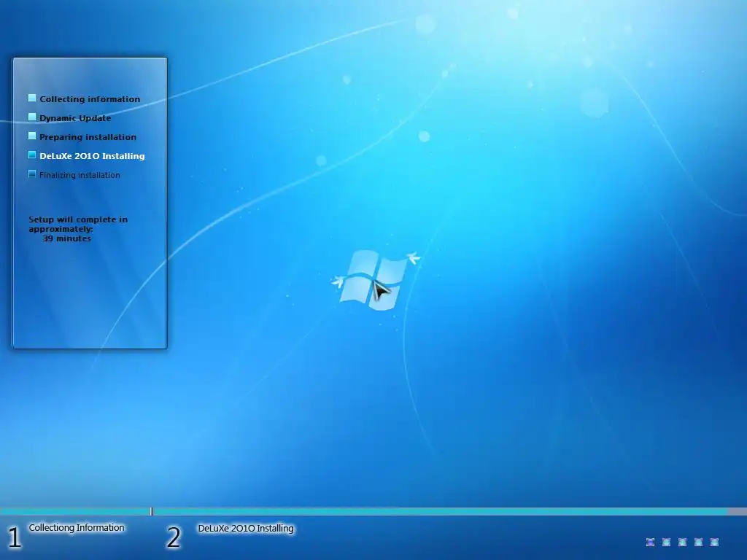This screenshot has width=747, height=560.
Task: Click the "Collectiong Information" footer label
Action: coord(76,528)
